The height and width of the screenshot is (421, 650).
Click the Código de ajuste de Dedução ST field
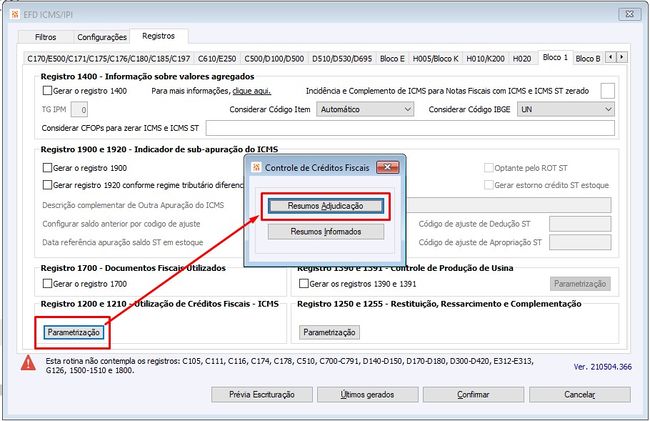coord(580,224)
